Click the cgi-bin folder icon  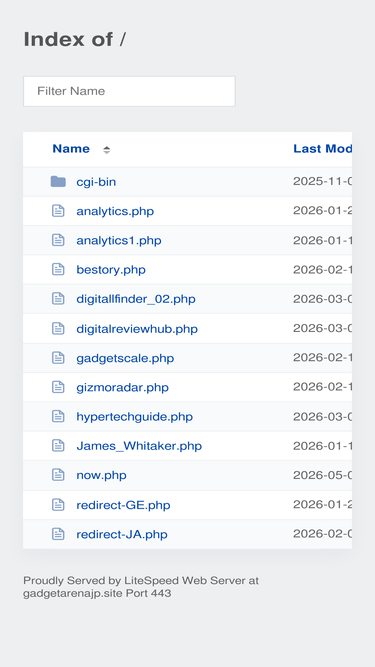tap(58, 182)
